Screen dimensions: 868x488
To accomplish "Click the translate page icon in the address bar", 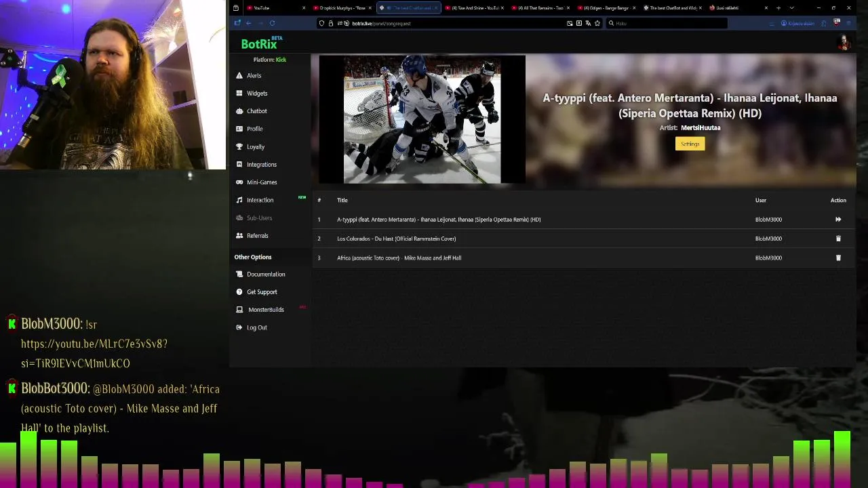I will (x=588, y=23).
